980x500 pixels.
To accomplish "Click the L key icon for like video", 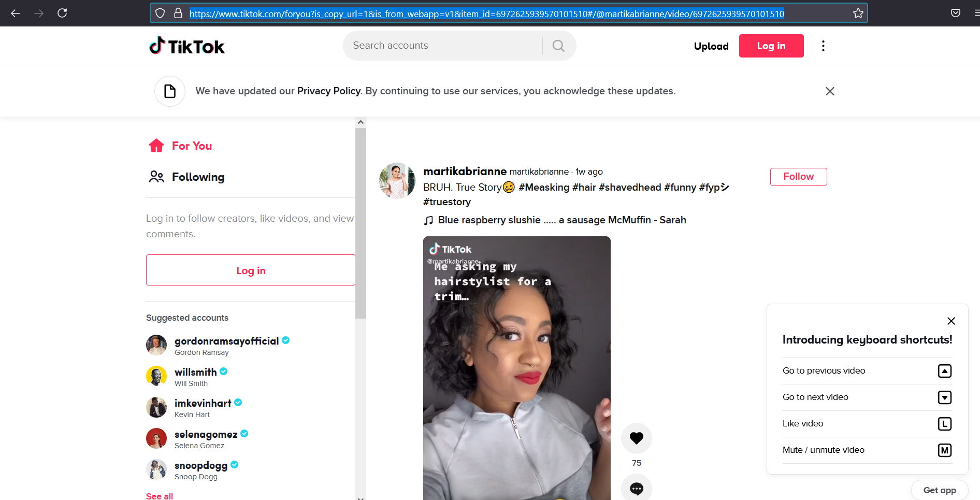I will pos(945,424).
